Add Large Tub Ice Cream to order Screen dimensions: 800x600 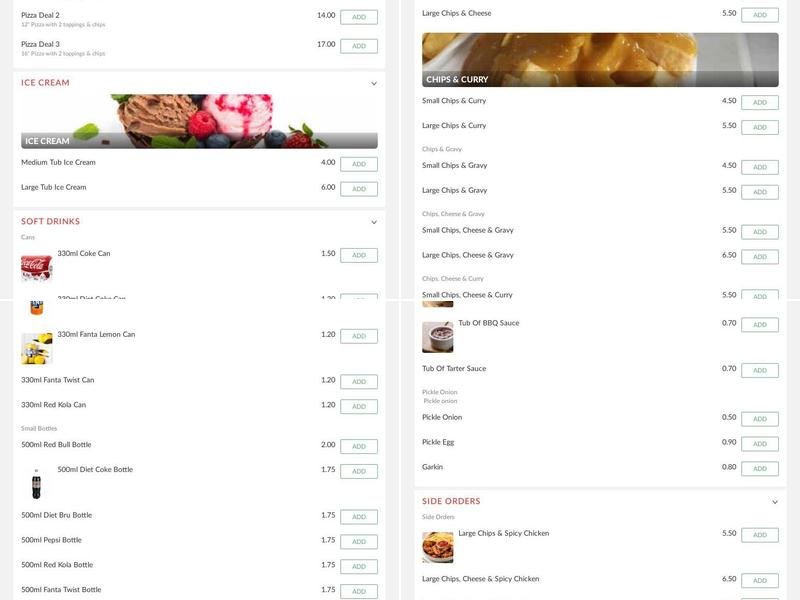coord(358,189)
